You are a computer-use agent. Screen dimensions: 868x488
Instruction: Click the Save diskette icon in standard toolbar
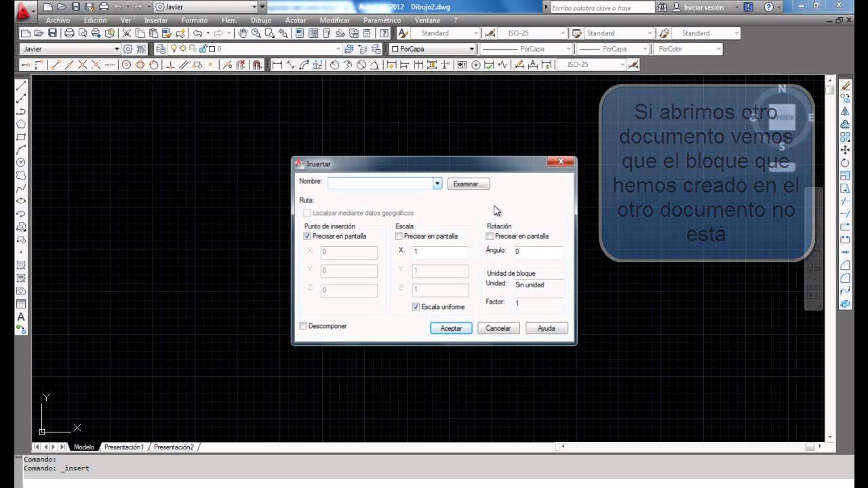point(52,33)
